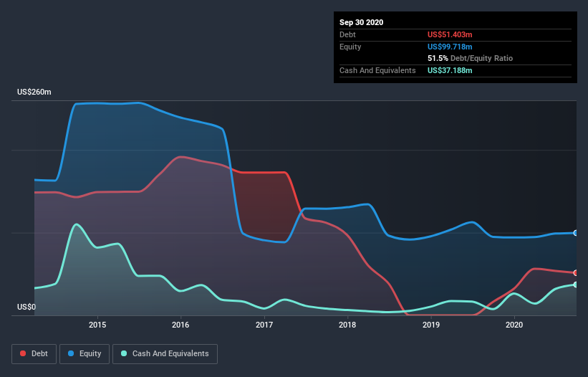Click the 2016 x-axis label
Viewport: 588px width, 377px height.
click(180, 325)
